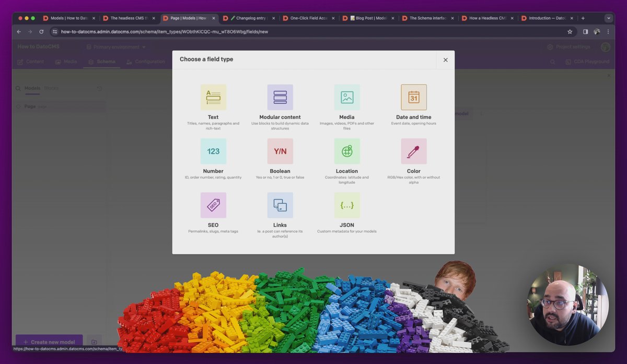Open the Configuration section in DatoCMS navigation
The width and height of the screenshot is (627, 364).
[x=146, y=62]
